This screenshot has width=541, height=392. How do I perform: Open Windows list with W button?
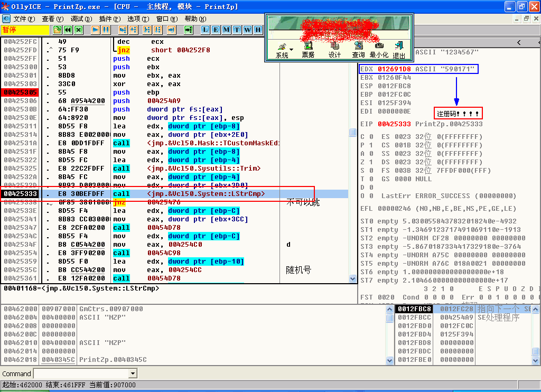click(247, 30)
